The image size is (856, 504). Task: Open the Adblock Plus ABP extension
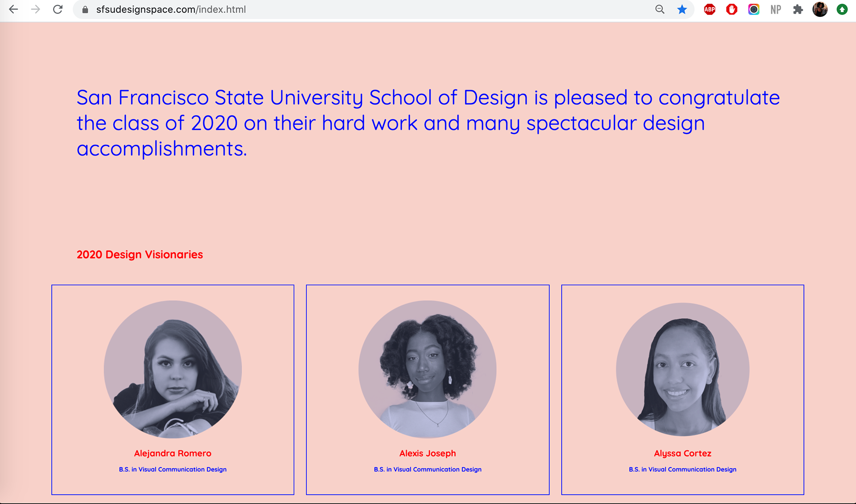pyautogui.click(x=710, y=9)
